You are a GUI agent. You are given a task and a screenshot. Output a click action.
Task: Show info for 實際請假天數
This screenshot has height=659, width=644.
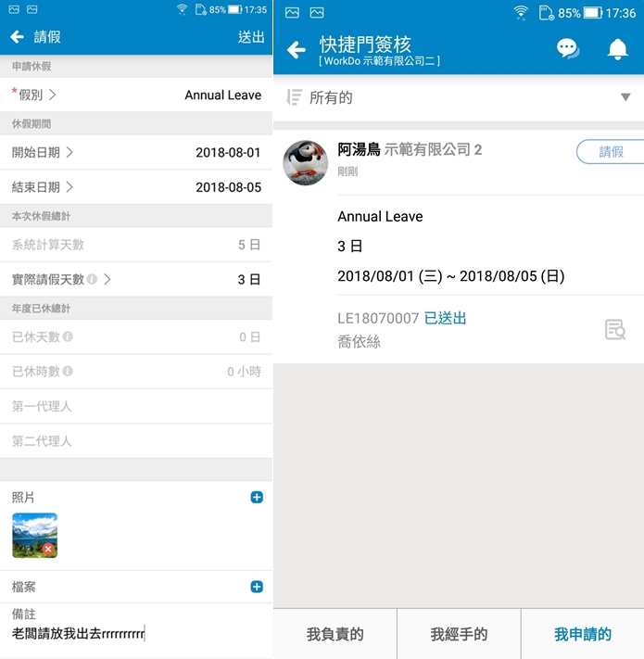[x=92, y=279]
